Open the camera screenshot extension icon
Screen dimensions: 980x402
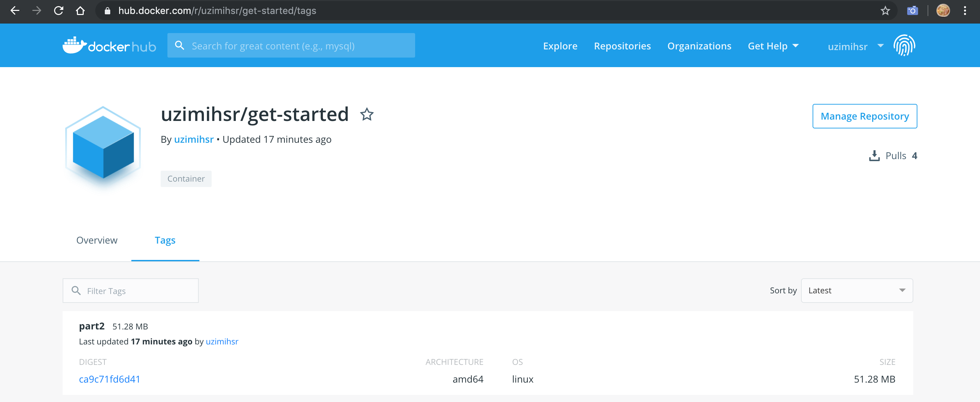click(912, 11)
